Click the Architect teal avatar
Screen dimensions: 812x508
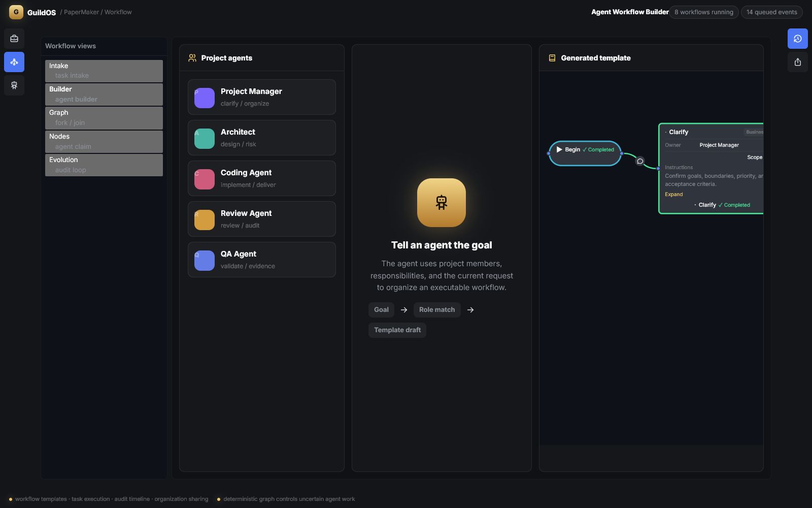(x=205, y=139)
